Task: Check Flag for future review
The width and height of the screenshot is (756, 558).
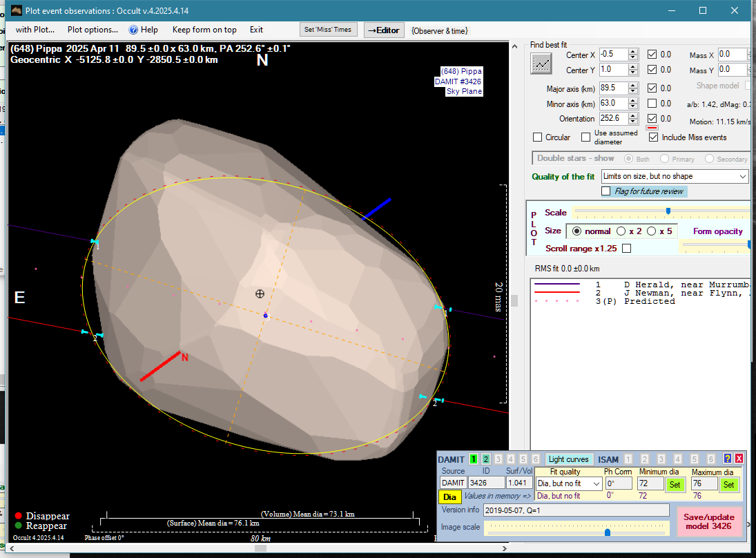Action: pyautogui.click(x=606, y=191)
